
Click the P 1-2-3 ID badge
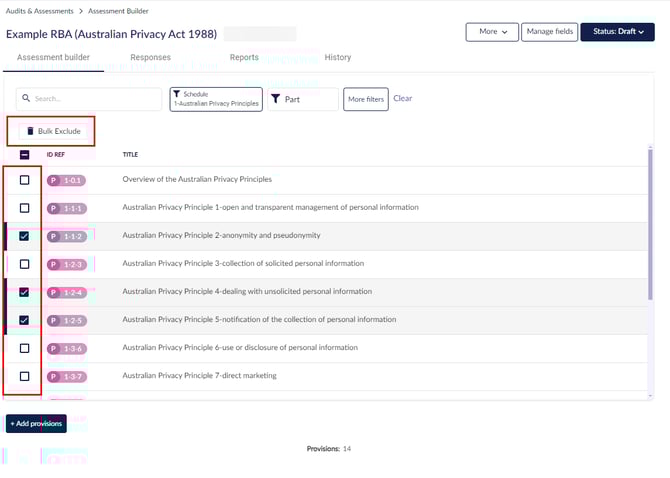point(67,264)
